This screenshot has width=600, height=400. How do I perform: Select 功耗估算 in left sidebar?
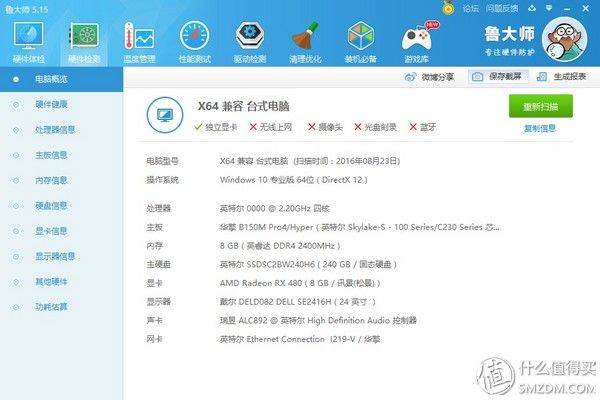coord(61,307)
